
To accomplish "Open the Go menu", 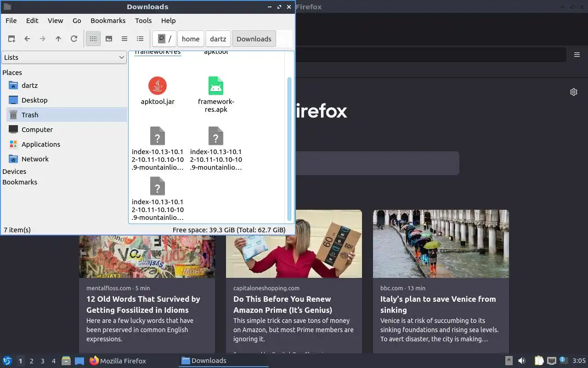I will 77,21.
